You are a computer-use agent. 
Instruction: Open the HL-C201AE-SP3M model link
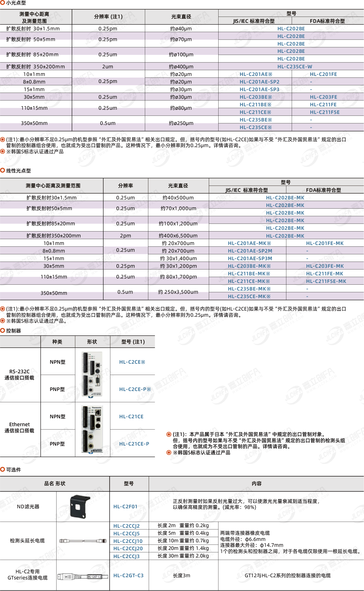250,259
